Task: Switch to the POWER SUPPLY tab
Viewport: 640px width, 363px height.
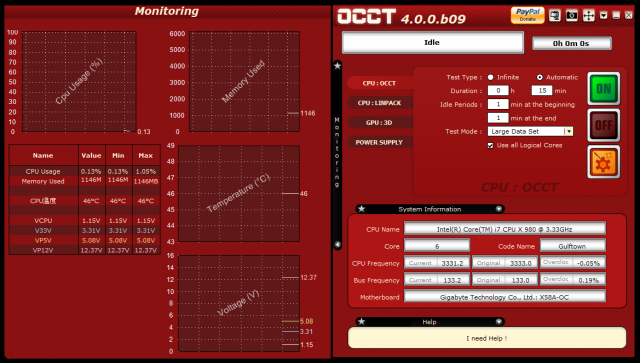Action: click(x=379, y=143)
